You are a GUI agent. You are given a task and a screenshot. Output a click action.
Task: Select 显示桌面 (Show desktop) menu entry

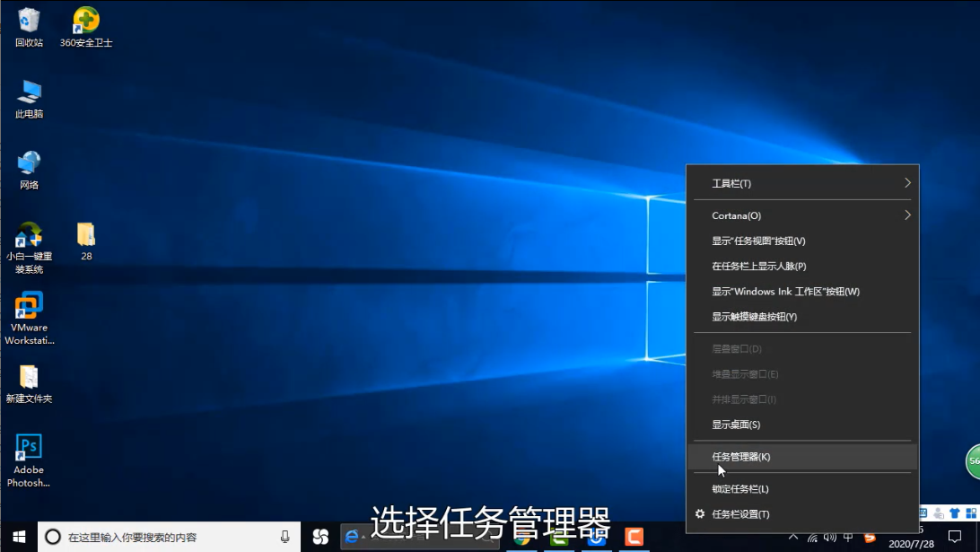click(736, 425)
